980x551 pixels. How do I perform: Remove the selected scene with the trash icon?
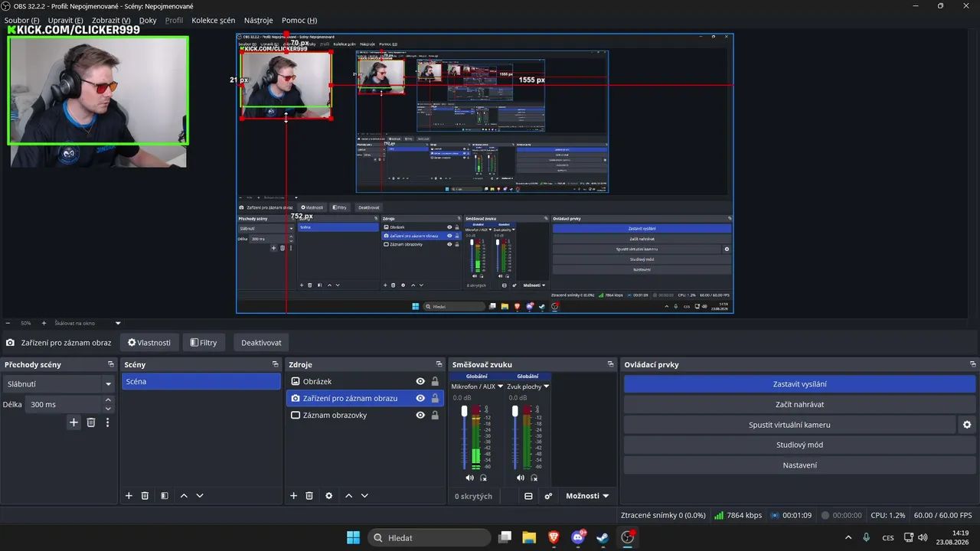click(145, 496)
